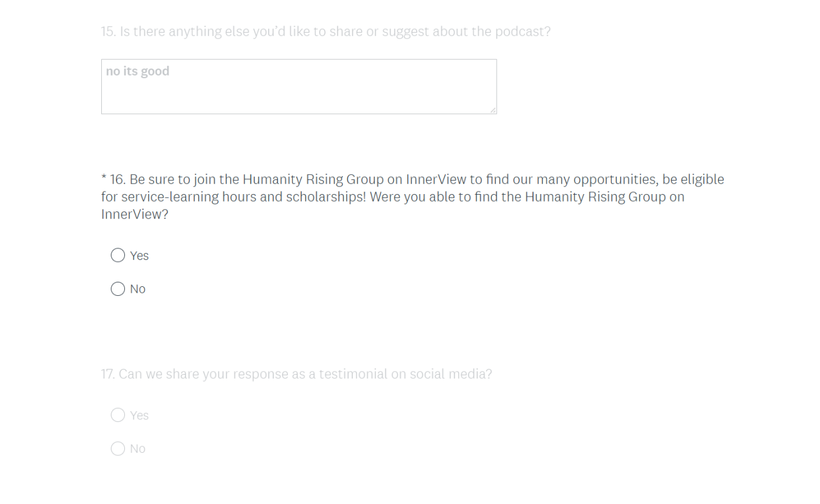This screenshot has height=504, width=820.
Task: Focus question 17 text about social media testimonial
Action: pyautogui.click(x=305, y=374)
